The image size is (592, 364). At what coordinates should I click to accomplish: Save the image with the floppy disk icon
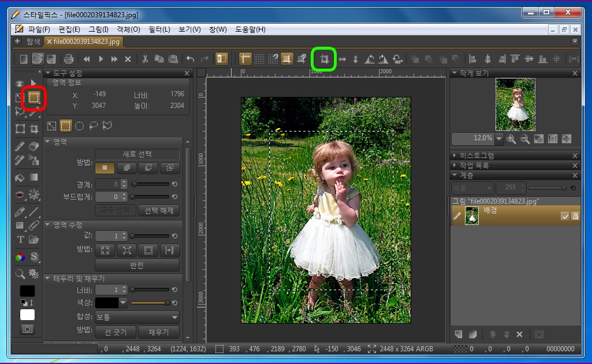pyautogui.click(x=51, y=59)
